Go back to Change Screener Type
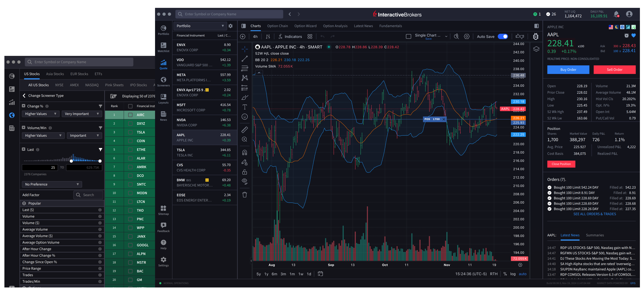 43,96
